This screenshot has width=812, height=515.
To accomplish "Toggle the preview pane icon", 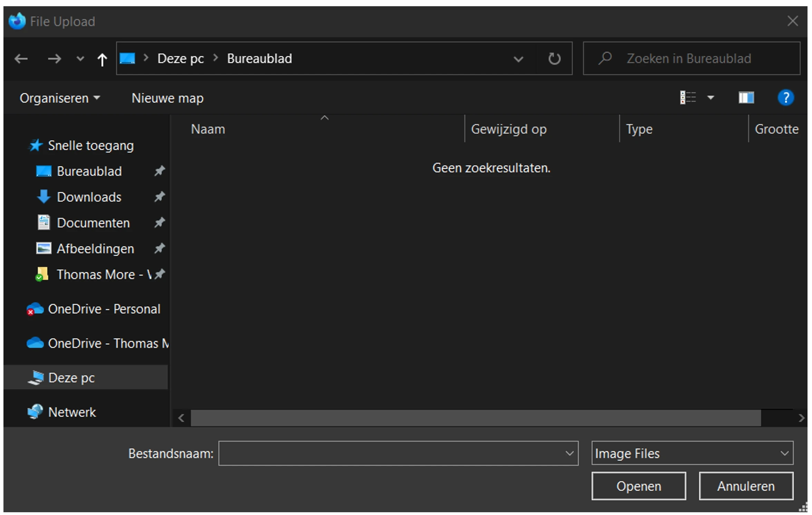I will pyautogui.click(x=746, y=98).
